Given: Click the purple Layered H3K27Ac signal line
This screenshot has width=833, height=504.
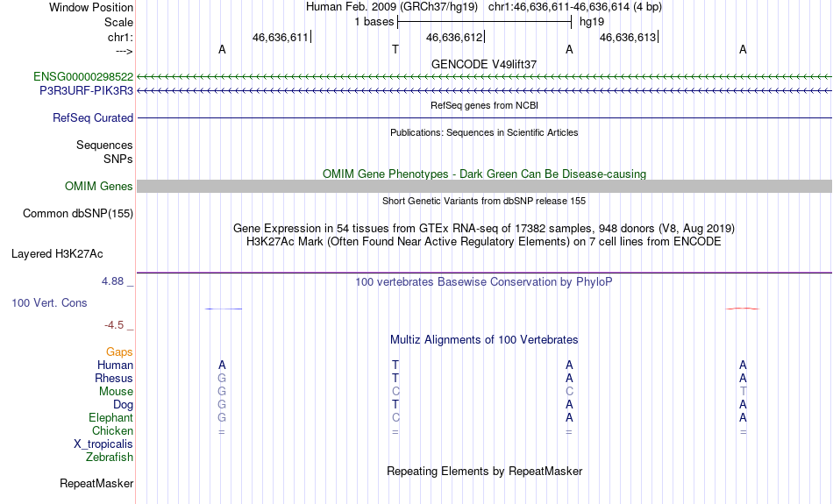Looking at the screenshot, I should (484, 273).
